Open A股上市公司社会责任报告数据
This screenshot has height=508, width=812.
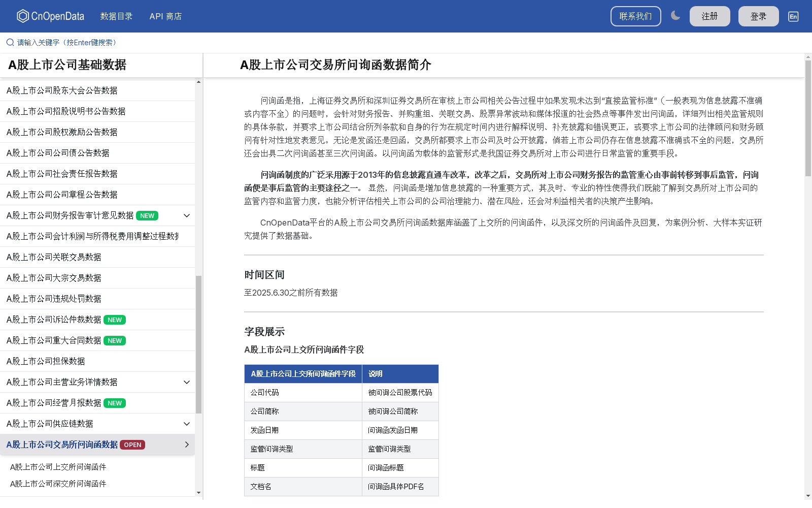pos(97,174)
